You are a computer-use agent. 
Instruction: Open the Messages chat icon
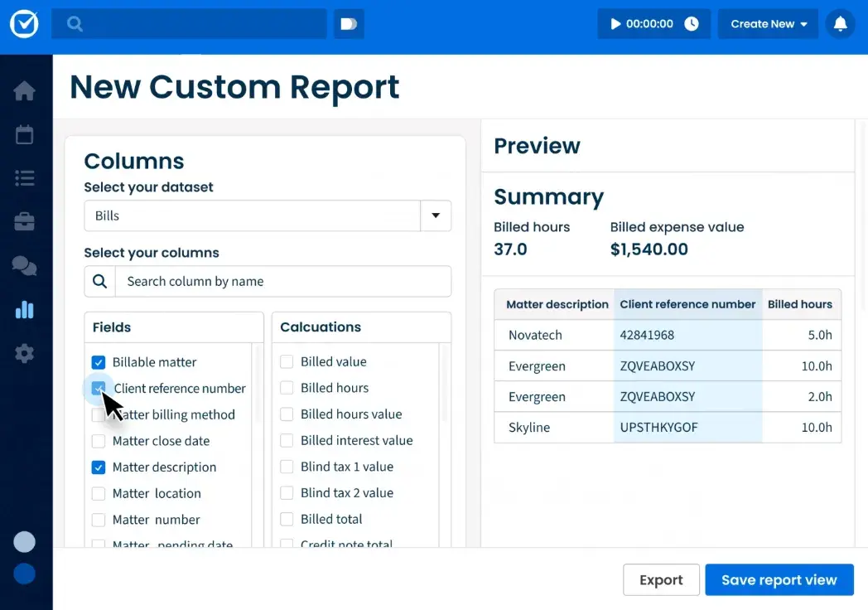pyautogui.click(x=25, y=266)
